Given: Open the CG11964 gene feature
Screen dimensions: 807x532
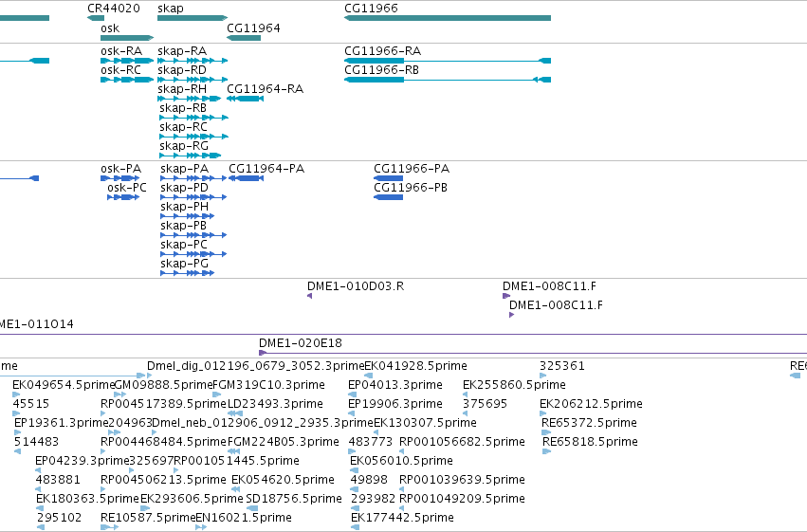Looking at the screenshot, I should pyautogui.click(x=244, y=38).
